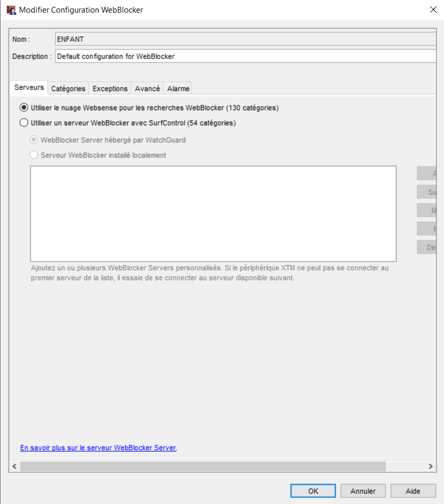Click the WebBlocker app icon in title bar
Image resolution: width=444 pixels, height=504 pixels.
11,10
